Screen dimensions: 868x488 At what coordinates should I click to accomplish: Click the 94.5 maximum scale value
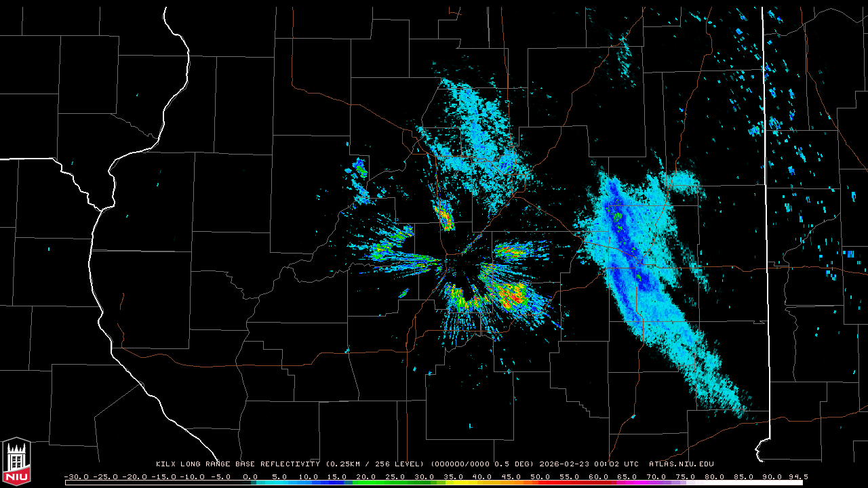[797, 476]
